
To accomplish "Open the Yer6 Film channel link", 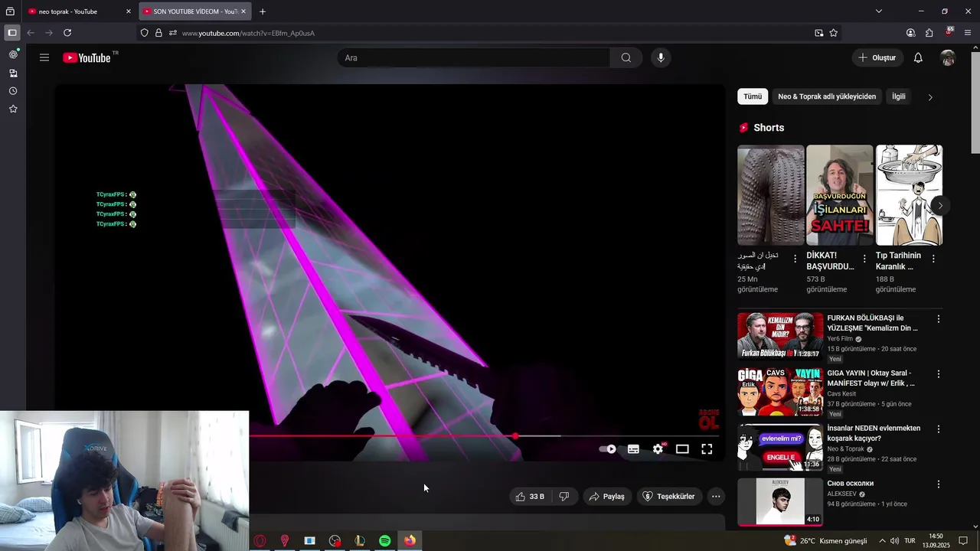I will [840, 338].
